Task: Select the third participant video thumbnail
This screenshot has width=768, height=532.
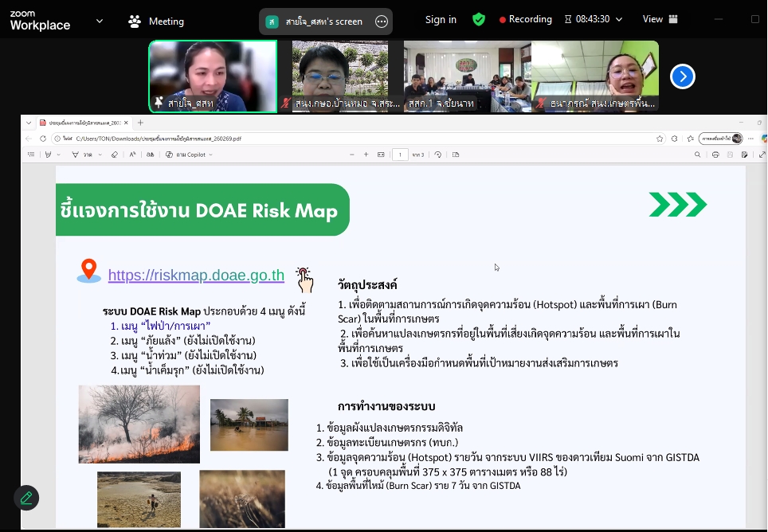Action: (467, 76)
